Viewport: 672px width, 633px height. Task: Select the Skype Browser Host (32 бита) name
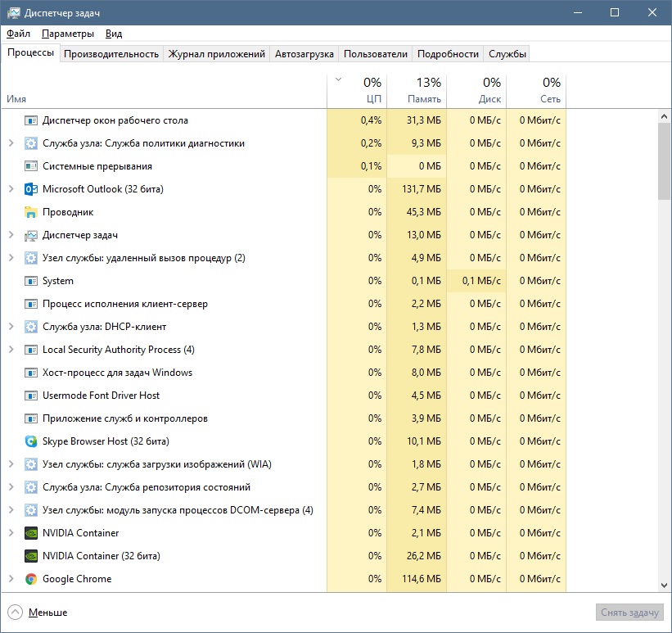(106, 441)
